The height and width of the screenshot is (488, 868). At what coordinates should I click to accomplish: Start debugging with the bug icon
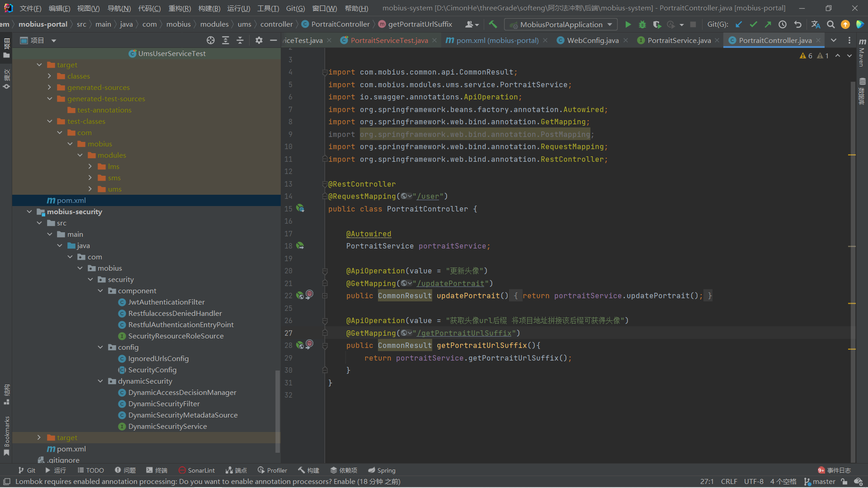click(642, 25)
